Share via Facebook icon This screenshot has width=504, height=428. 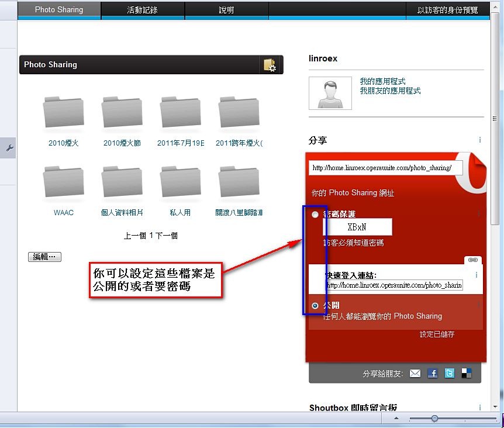pyautogui.click(x=433, y=374)
